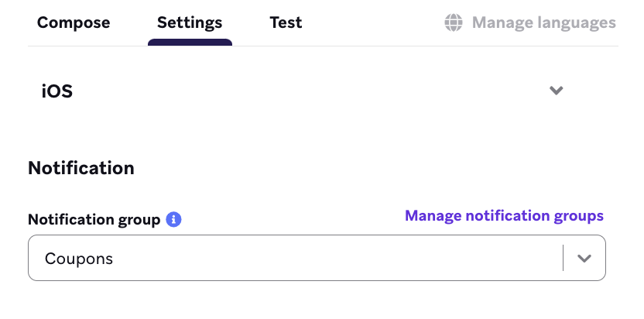
Task: Go to the Test tab
Action: (286, 22)
